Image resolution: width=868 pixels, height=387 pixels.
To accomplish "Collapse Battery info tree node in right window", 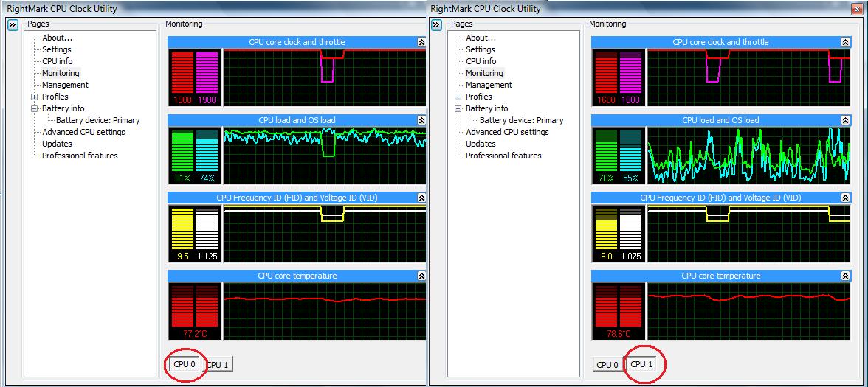I will click(458, 109).
